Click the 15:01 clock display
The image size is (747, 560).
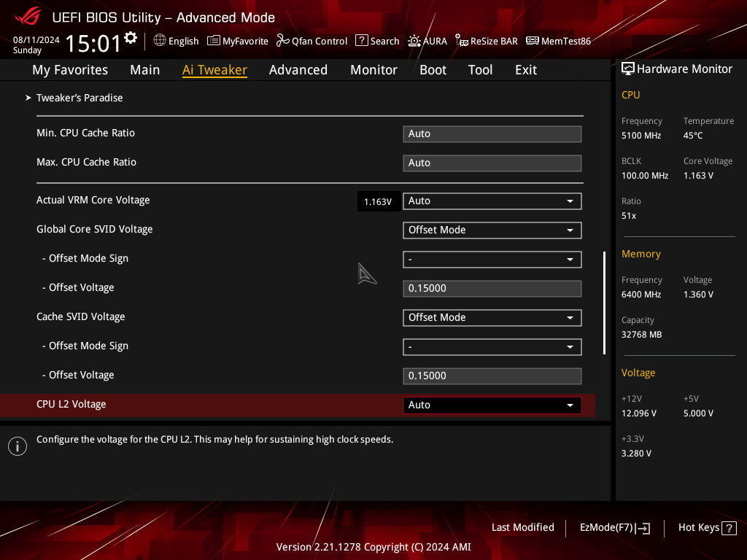click(93, 43)
